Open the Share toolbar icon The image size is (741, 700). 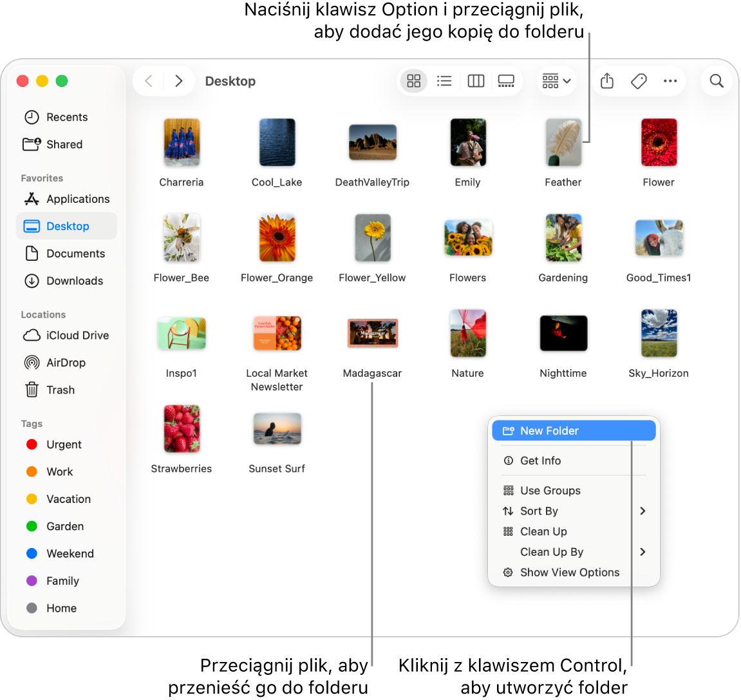(606, 80)
